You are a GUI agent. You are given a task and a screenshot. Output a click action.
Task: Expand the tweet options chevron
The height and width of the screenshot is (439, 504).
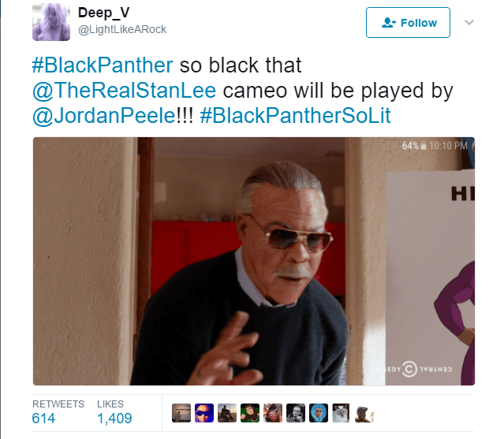coord(469,22)
